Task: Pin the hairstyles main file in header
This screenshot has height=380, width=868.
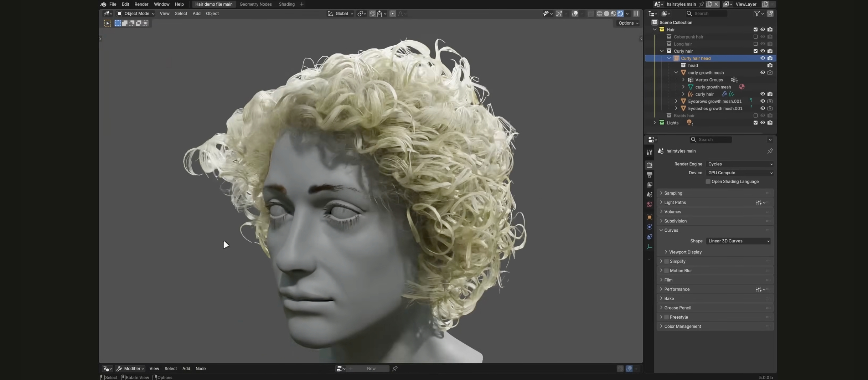Action: [702, 4]
